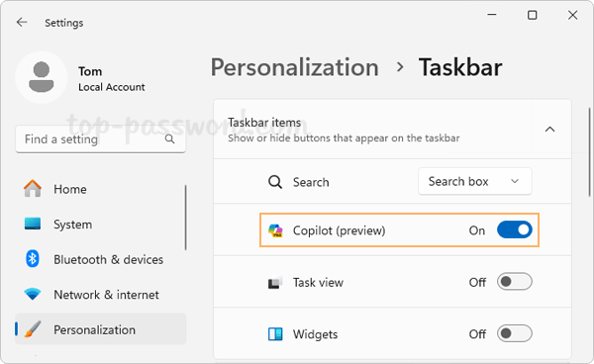Turn on the Widgets toggle
The image size is (594, 364).
point(515,333)
